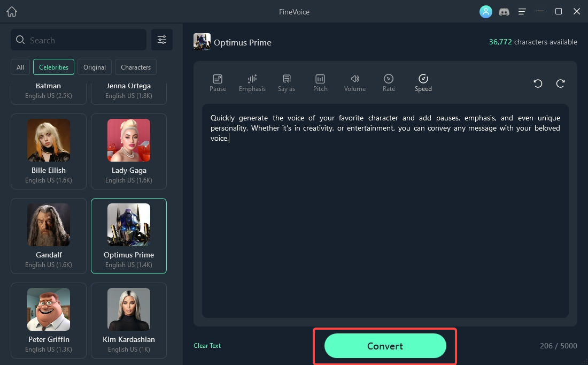
Task: Show All voices filter
Action: point(20,67)
